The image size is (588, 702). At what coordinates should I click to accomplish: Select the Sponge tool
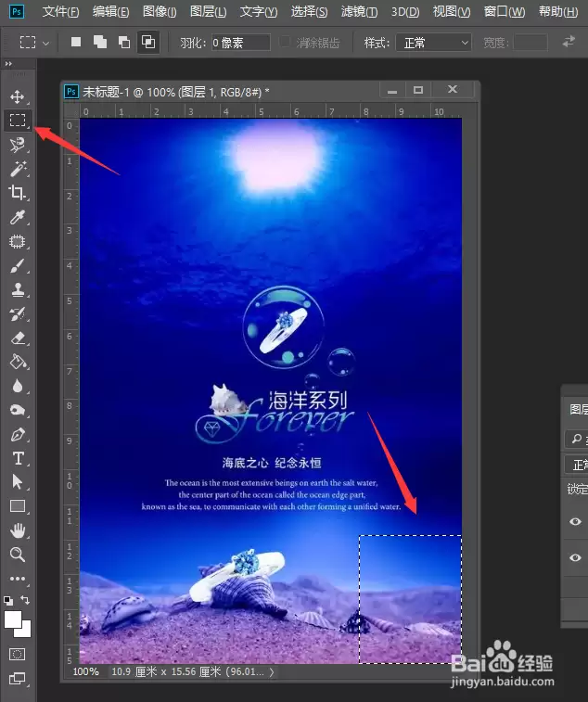[18, 410]
